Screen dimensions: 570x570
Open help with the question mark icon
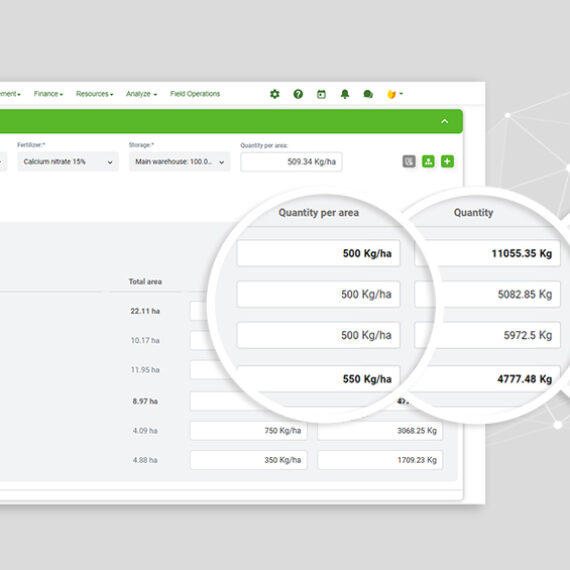tap(298, 94)
